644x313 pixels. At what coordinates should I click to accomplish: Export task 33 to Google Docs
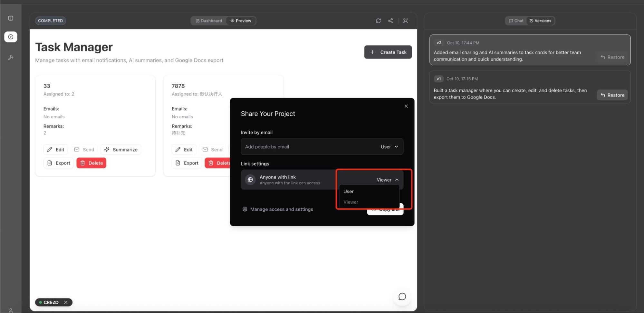(59, 163)
